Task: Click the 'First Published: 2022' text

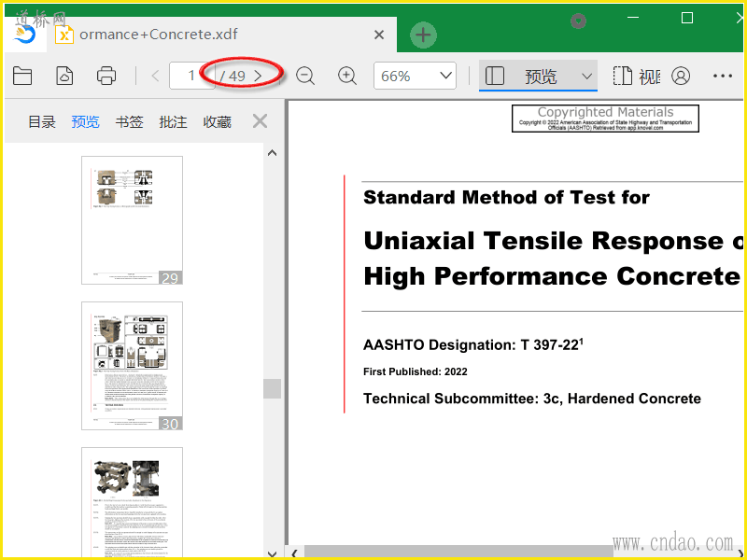Action: (415, 371)
